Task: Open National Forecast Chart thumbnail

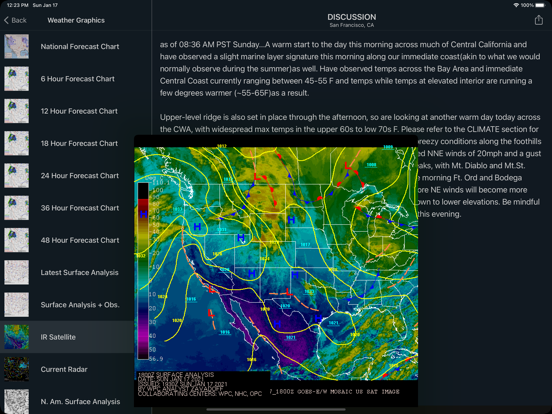Action: pos(17,46)
